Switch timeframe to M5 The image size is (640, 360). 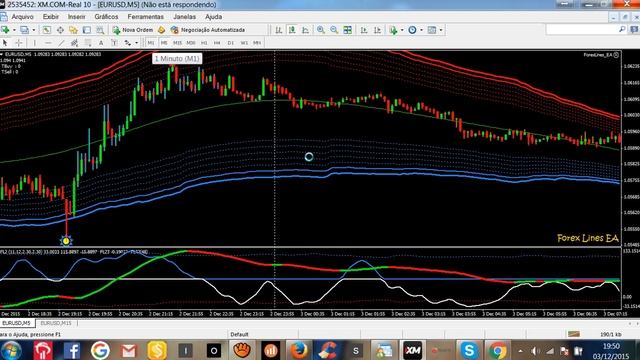(164, 43)
